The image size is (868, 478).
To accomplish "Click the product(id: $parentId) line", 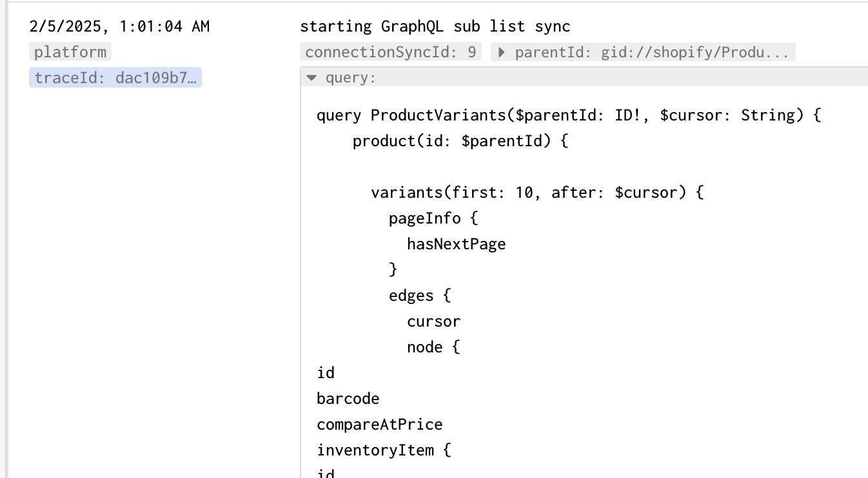I will [x=460, y=141].
